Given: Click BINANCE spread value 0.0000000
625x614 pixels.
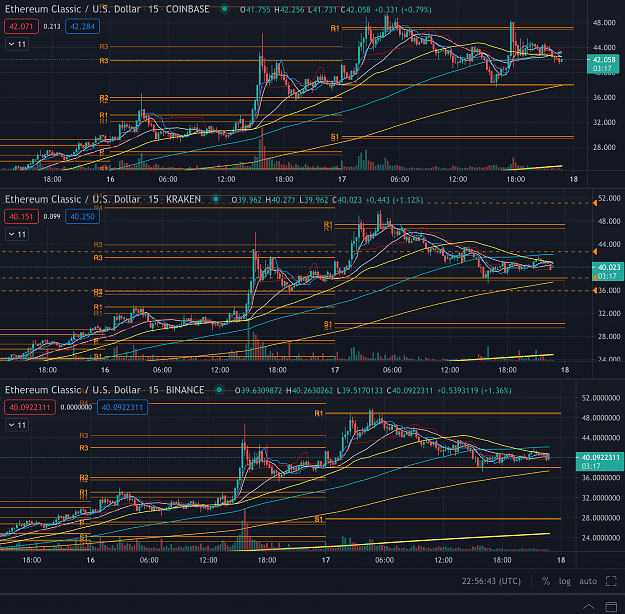Looking at the screenshot, I should coord(76,407).
